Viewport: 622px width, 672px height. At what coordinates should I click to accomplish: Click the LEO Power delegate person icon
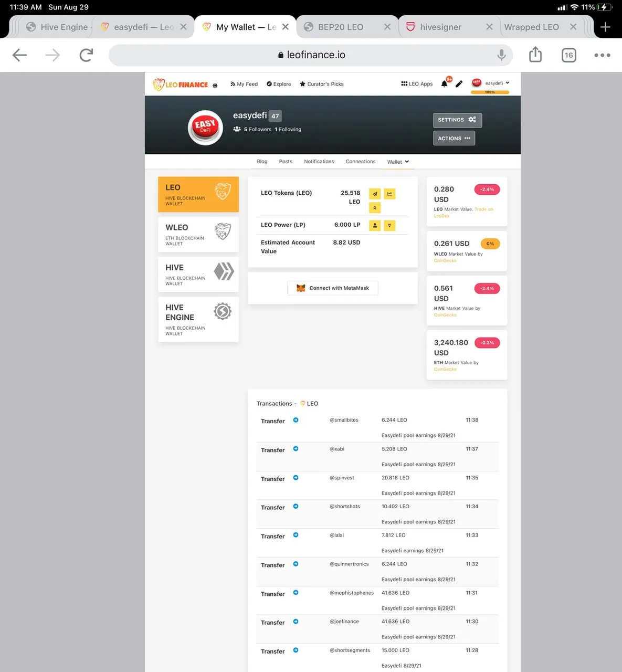tap(375, 226)
